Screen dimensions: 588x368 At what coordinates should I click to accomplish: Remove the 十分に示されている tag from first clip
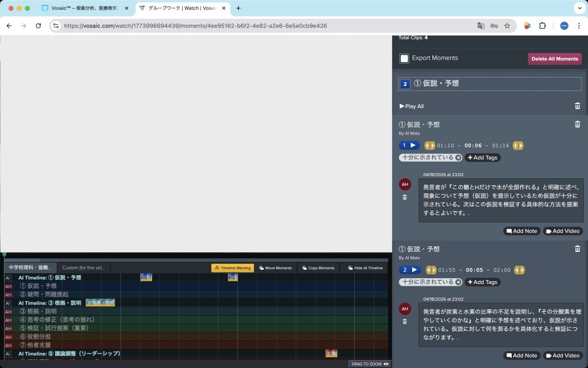click(458, 158)
